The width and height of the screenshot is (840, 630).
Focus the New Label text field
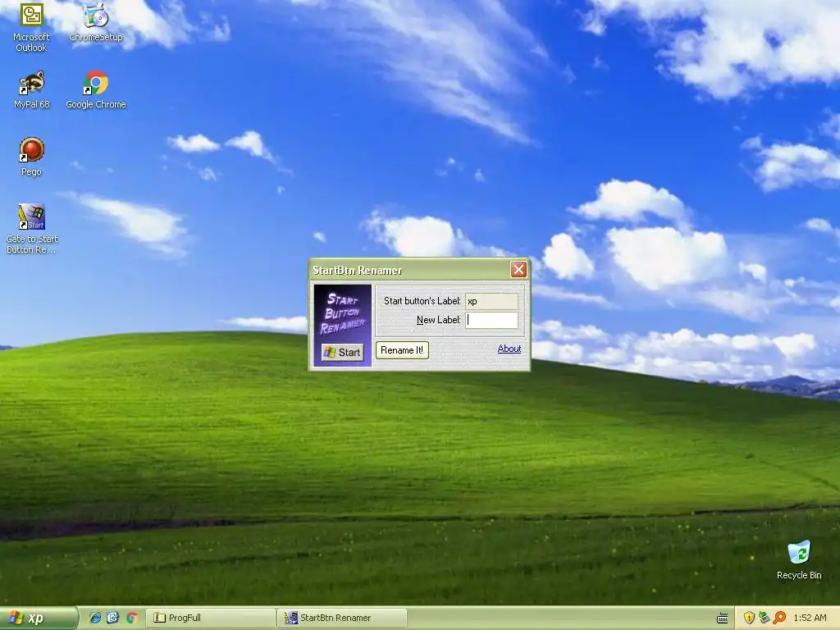492,320
